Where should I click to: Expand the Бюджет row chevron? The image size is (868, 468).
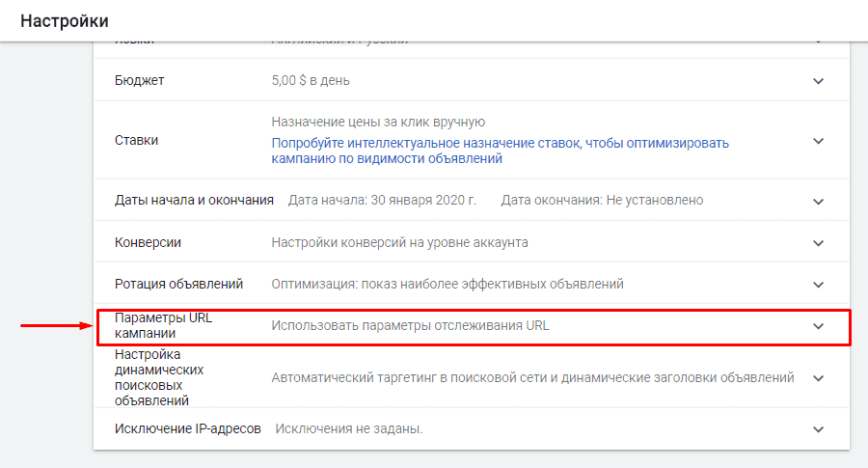818,81
